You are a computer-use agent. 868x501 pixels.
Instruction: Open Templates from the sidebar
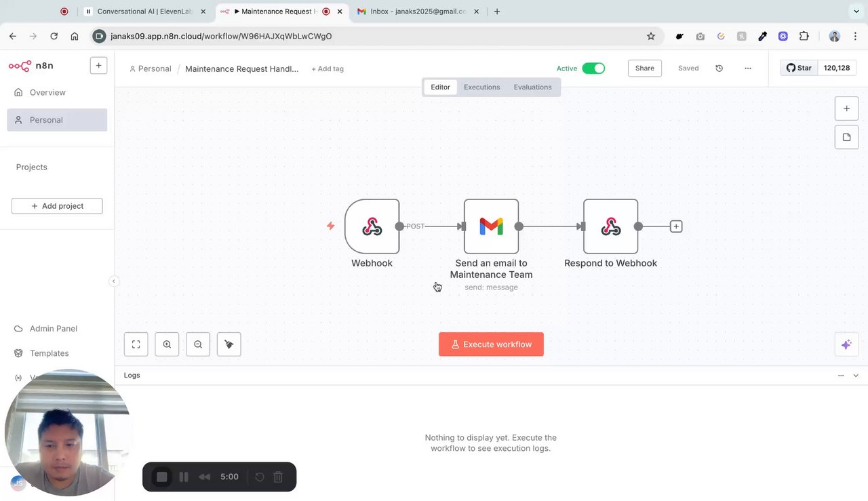49,353
